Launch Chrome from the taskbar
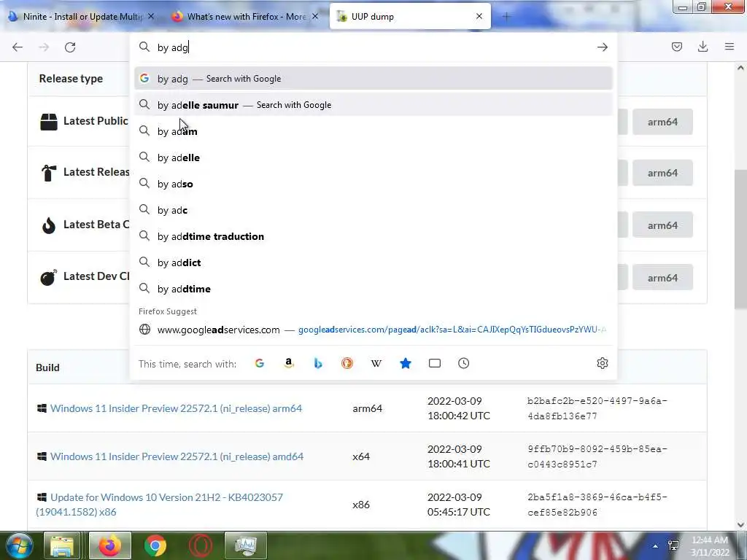747x560 pixels. pyautogui.click(x=155, y=545)
